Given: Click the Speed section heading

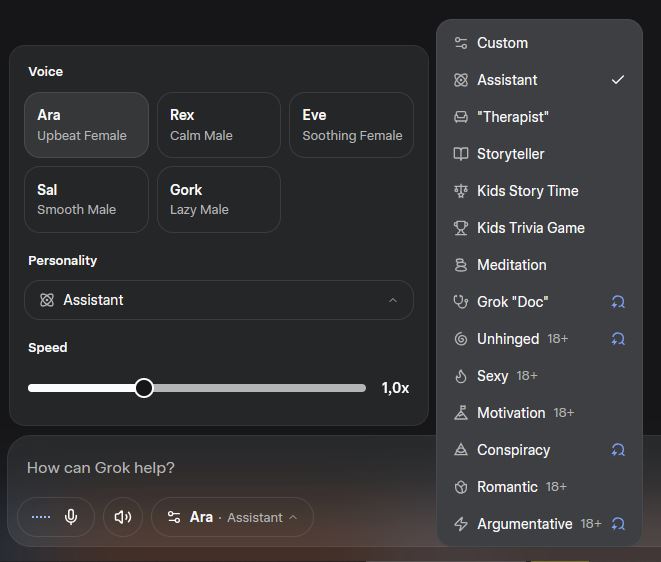Looking at the screenshot, I should 48,347.
